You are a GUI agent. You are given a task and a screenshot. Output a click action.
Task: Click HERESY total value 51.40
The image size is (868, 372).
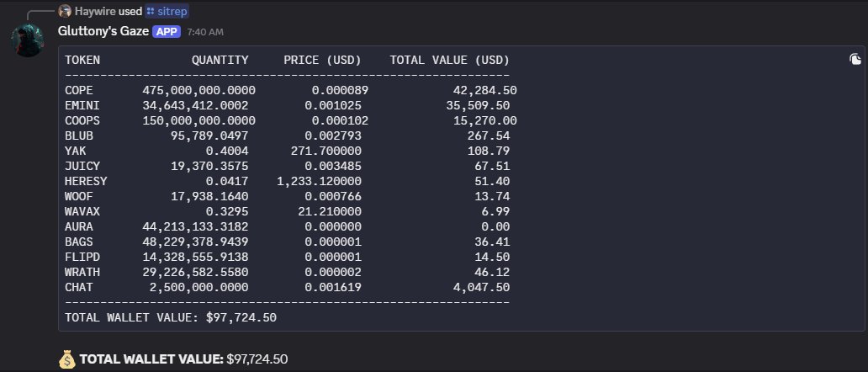493,181
